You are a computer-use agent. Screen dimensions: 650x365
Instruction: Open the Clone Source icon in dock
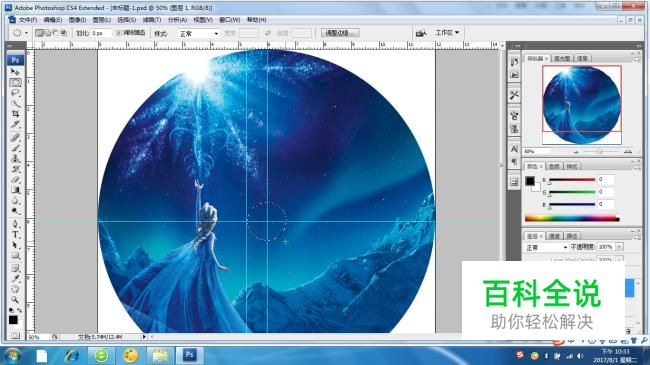point(514,129)
